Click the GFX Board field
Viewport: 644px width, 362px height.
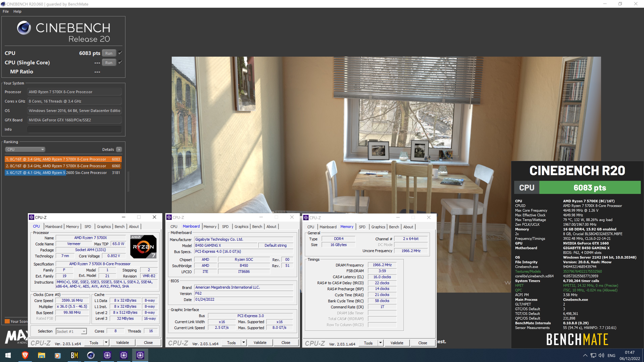point(74,120)
